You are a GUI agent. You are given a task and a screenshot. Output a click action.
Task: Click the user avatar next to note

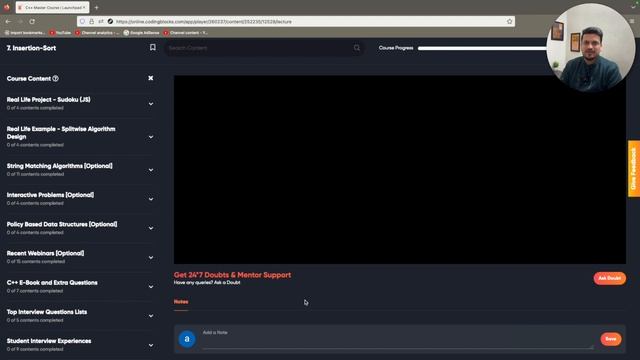pyautogui.click(x=187, y=339)
